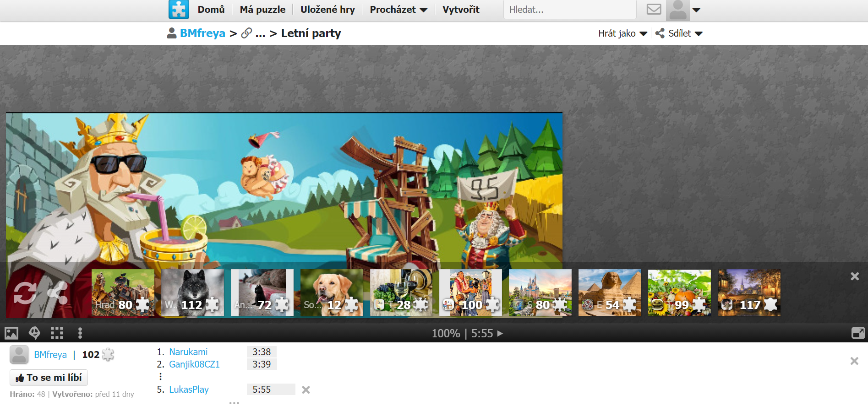Show the puzzle image preview
Screen dimensions: 868x406
point(11,333)
